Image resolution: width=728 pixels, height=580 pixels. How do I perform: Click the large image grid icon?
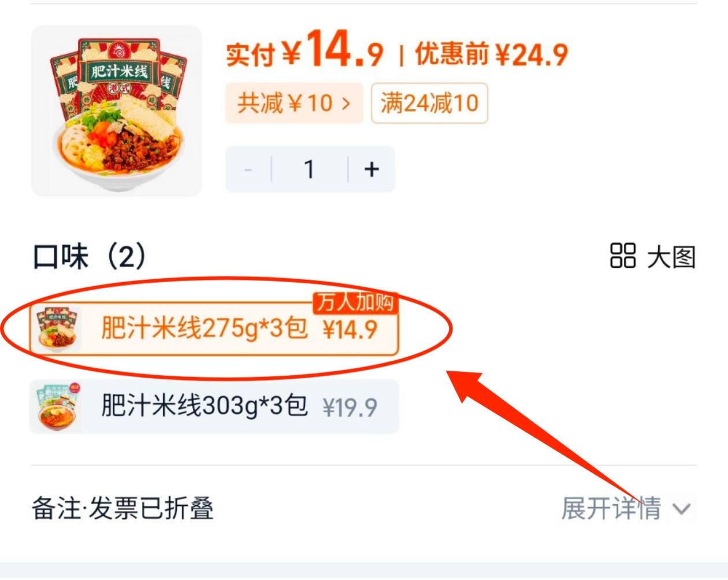[x=623, y=256]
